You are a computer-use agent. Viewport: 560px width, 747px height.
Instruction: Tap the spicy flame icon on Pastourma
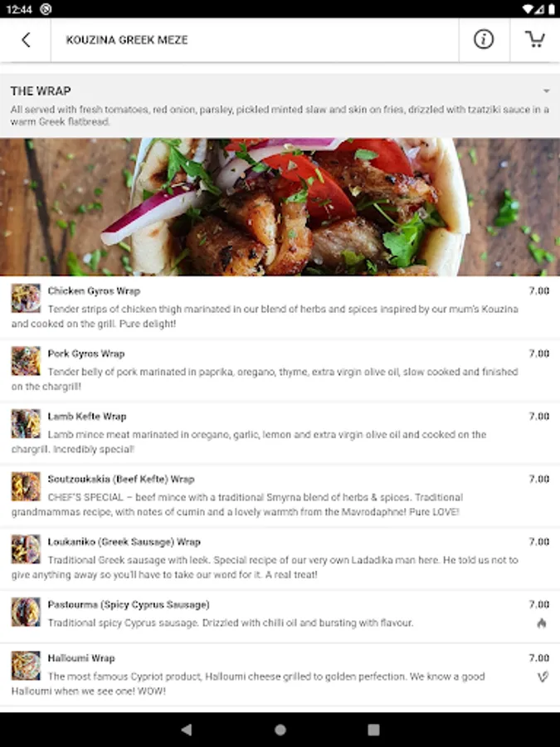pos(542,623)
